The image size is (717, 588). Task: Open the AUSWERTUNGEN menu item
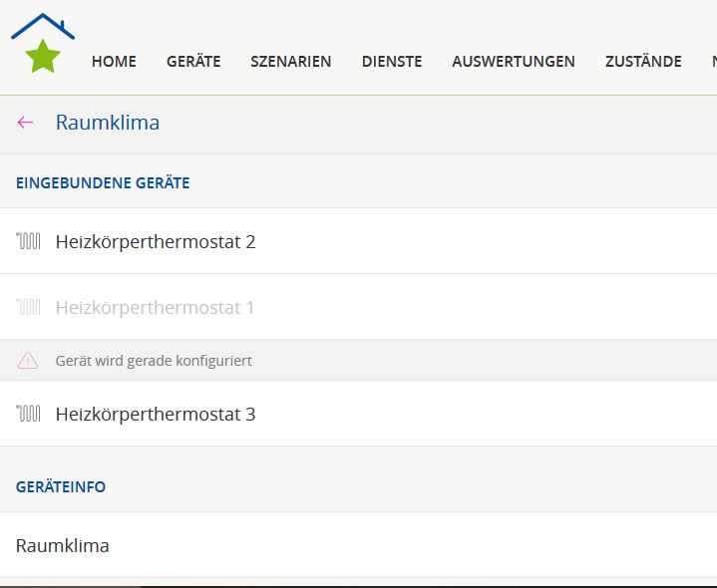[x=513, y=62]
